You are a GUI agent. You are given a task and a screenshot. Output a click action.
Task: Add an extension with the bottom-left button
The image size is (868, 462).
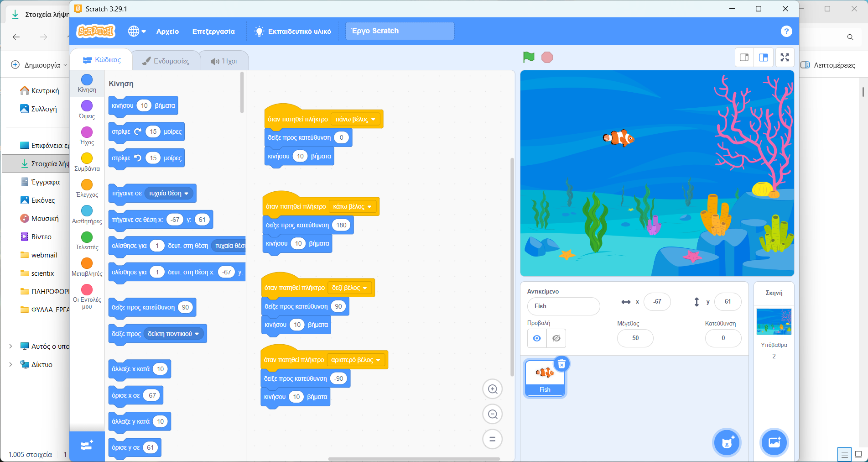(x=87, y=446)
